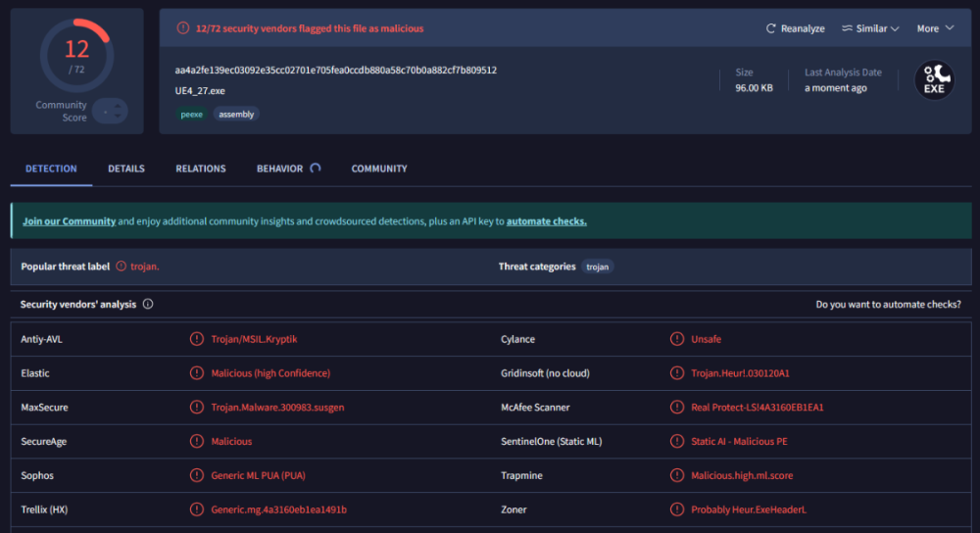Click warning icon beside Cylance Unsafe result
The width and height of the screenshot is (980, 533).
pyautogui.click(x=677, y=339)
